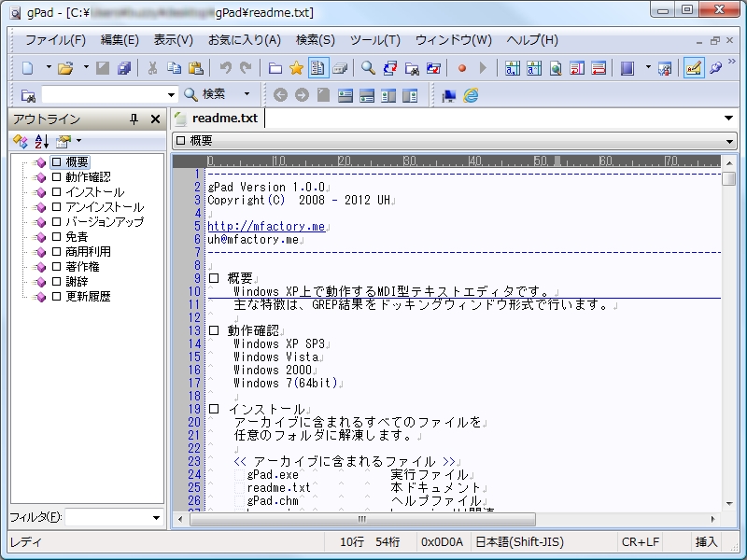Toggle the checkbox beside 著作権 in the outline
Viewport: 747px width, 560px height.
(x=56, y=266)
